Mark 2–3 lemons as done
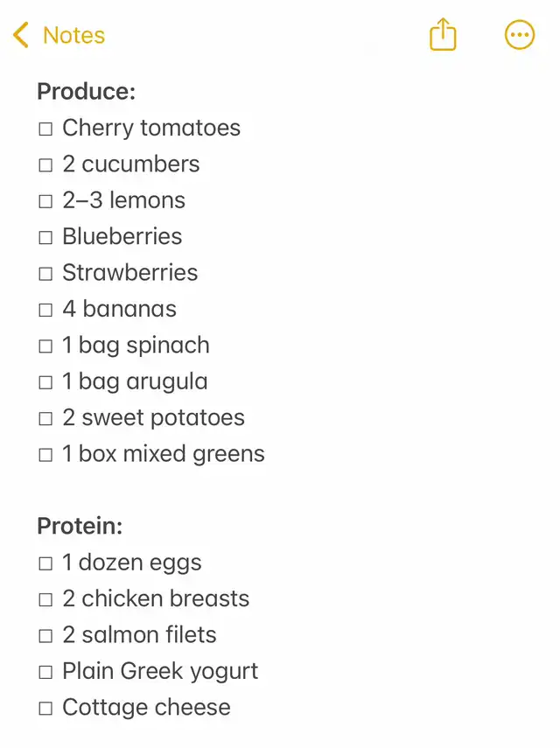This screenshot has width=560, height=748. 45,201
